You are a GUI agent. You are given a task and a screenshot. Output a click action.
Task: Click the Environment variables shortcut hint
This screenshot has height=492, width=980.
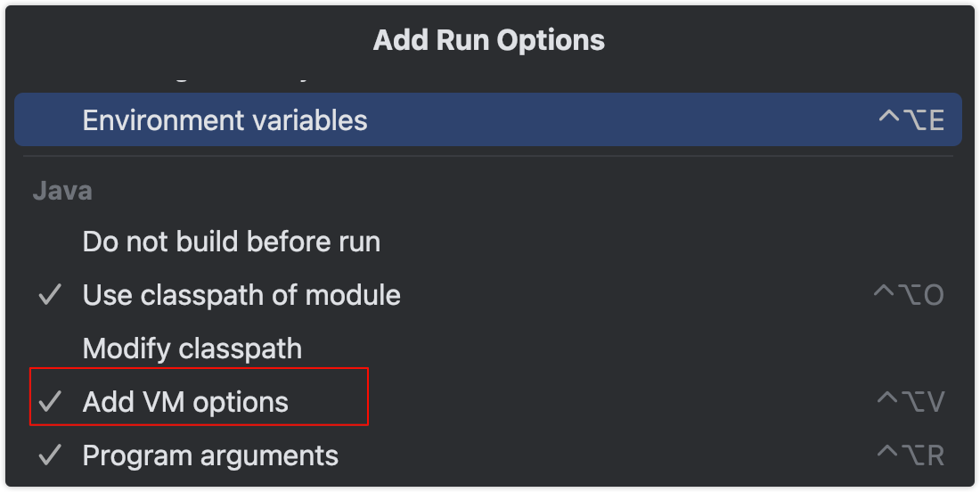tap(911, 120)
